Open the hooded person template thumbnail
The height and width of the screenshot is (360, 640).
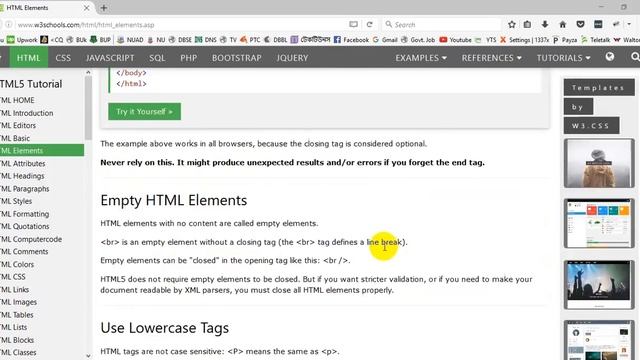[x=599, y=163]
